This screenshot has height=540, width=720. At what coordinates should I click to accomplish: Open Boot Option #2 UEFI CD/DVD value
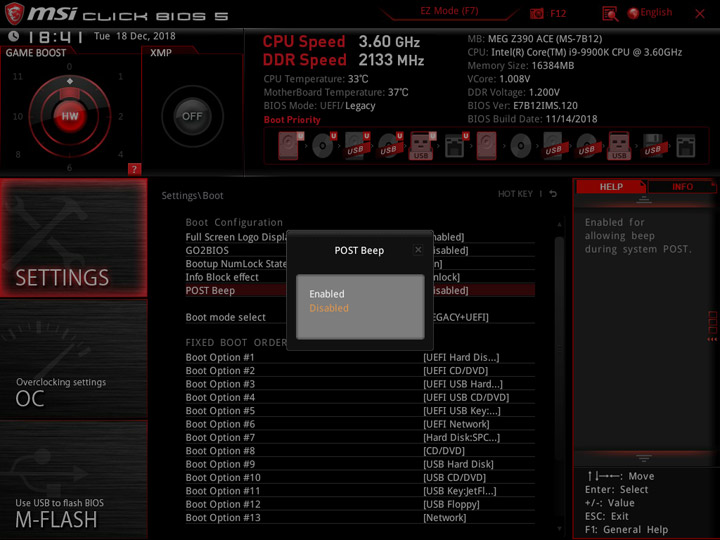click(456, 371)
